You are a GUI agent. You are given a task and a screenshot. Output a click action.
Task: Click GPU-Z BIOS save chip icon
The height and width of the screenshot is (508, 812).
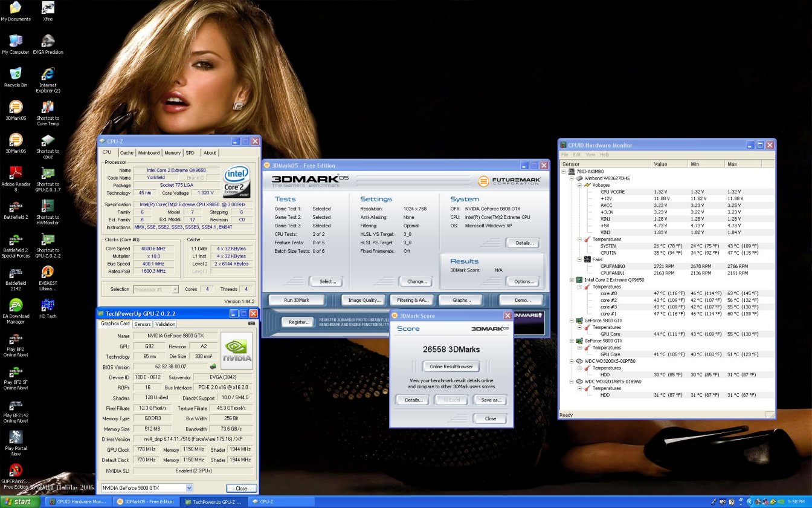pyautogui.click(x=213, y=366)
